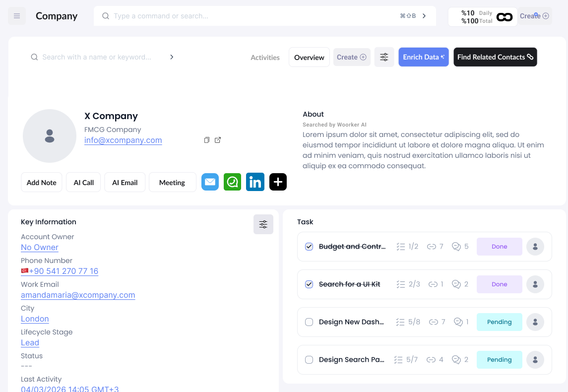The image size is (568, 392).
Task: Click link icon on Search for a UI Kit
Action: tap(433, 284)
